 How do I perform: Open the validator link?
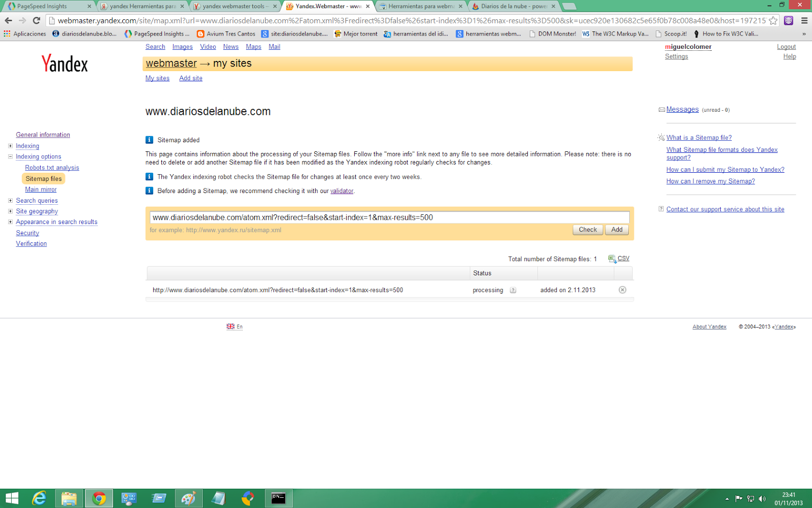tap(341, 191)
